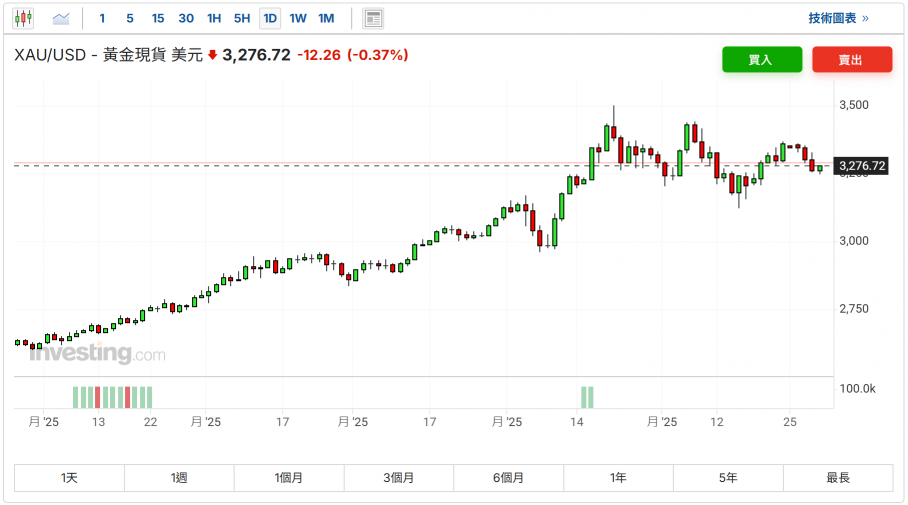Switch to the area chart icon
This screenshot has width=908, height=505.
click(61, 18)
